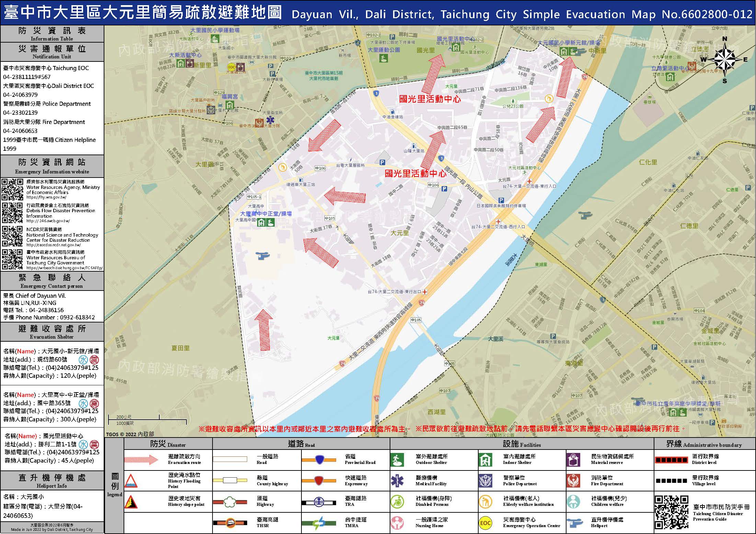Click the Highway flower symbol in legend
This screenshot has width=756, height=534.
point(230,502)
